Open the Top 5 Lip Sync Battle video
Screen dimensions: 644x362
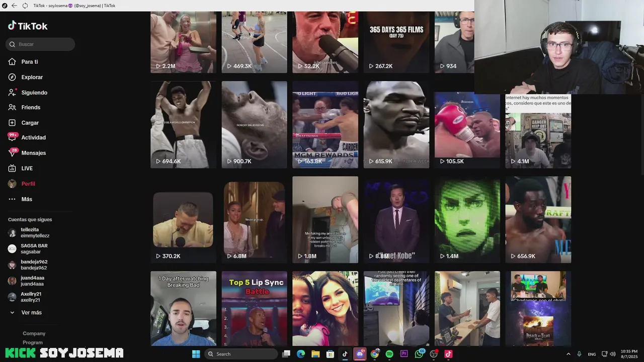click(x=254, y=309)
